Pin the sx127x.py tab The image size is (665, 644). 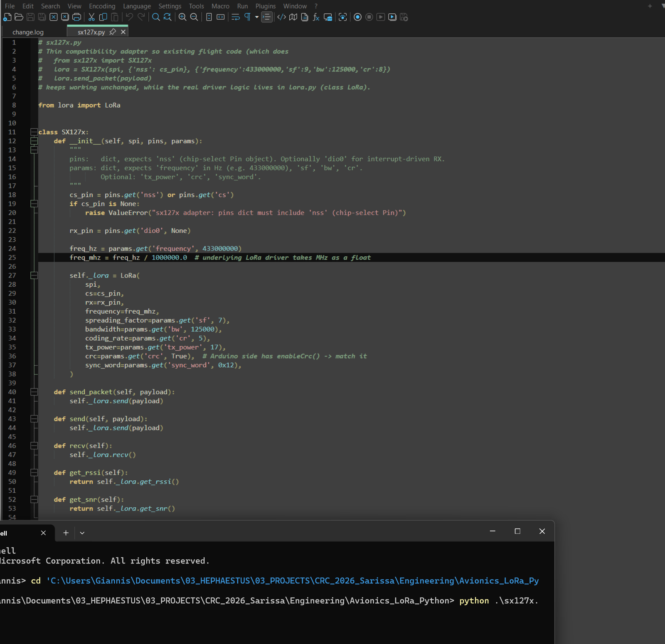point(112,32)
